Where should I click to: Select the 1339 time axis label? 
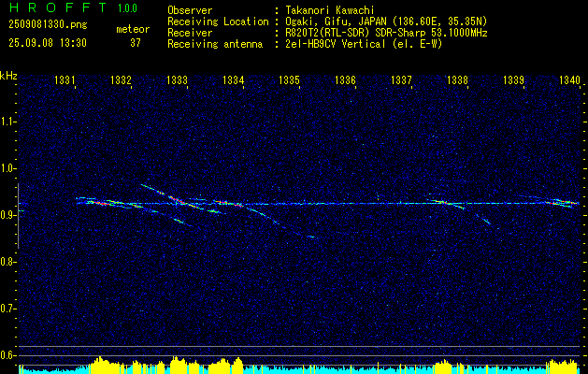(513, 79)
